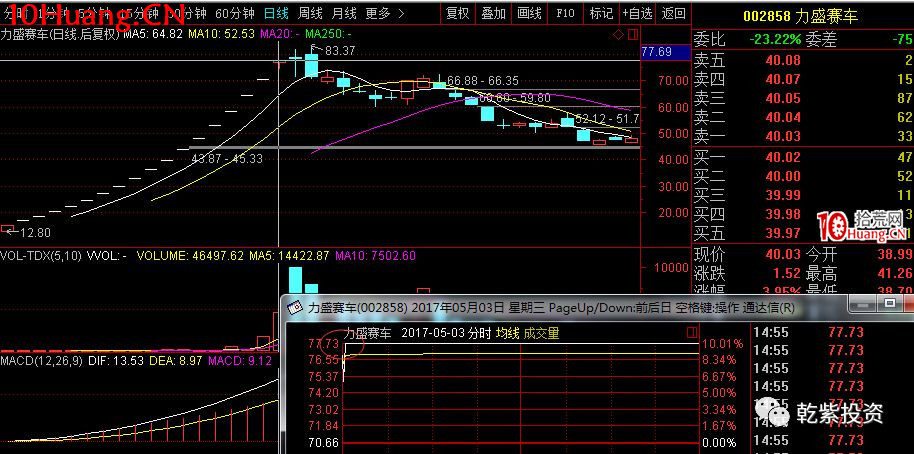Add stock via +自选 button
The height and width of the screenshot is (454, 914).
(637, 13)
